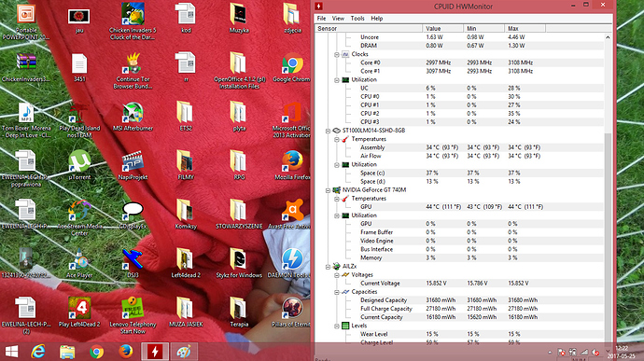Image resolution: width=644 pixels, height=361 pixels.
Task: Open the Google Chrome desktop shortcut
Action: [x=292, y=68]
